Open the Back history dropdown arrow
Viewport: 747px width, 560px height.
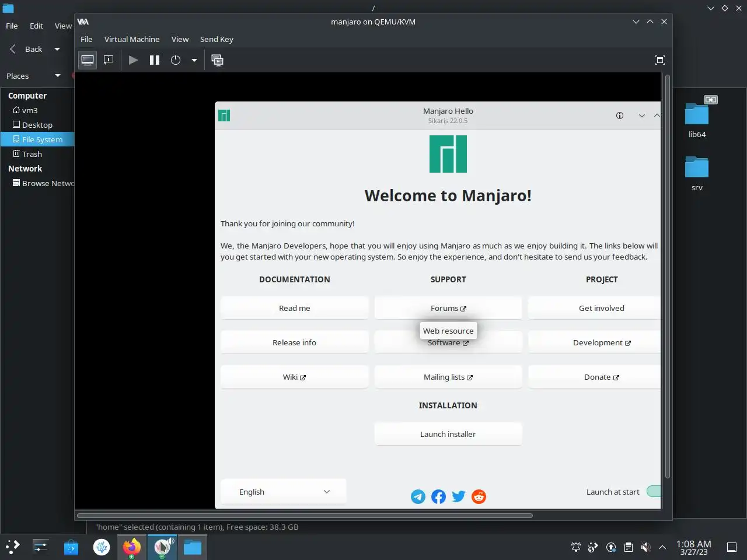tap(57, 49)
